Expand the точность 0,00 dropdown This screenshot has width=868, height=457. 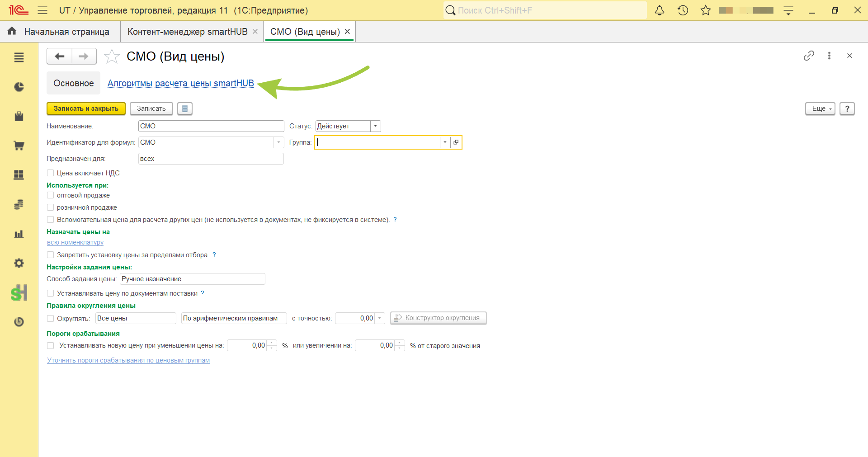(x=380, y=318)
